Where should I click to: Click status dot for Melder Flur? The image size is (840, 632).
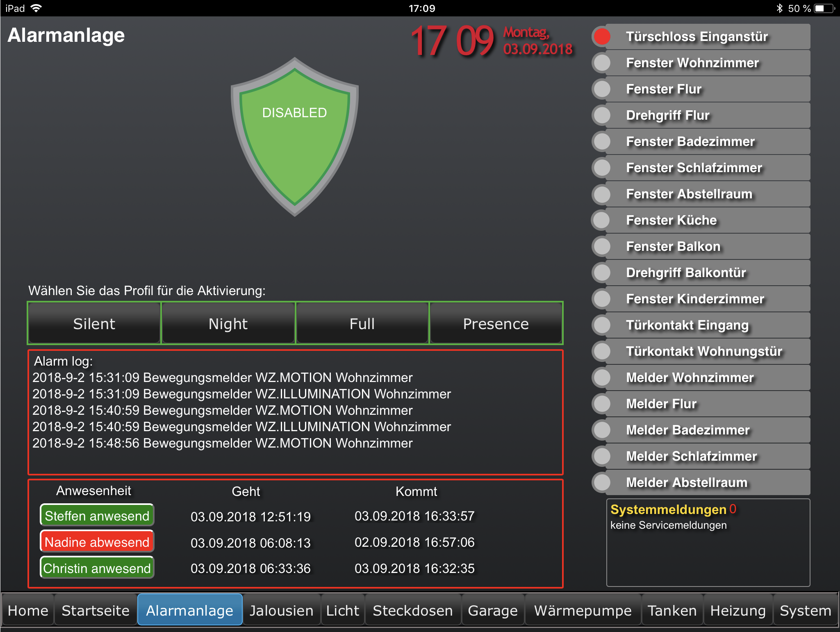602,404
